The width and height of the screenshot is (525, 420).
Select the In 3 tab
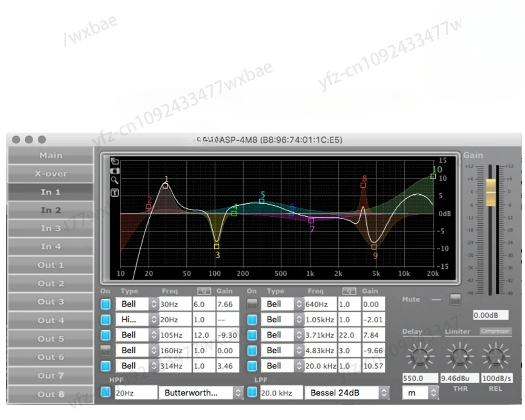click(x=50, y=228)
